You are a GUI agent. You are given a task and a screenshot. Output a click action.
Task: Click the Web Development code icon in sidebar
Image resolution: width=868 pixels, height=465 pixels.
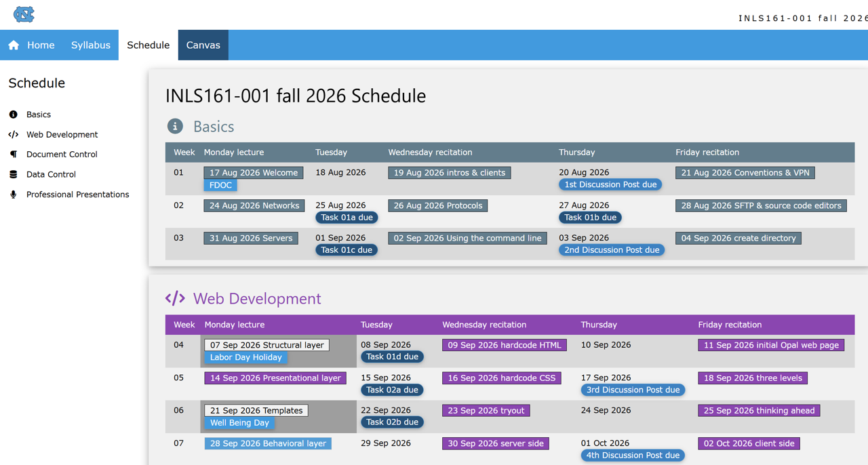[x=13, y=134]
